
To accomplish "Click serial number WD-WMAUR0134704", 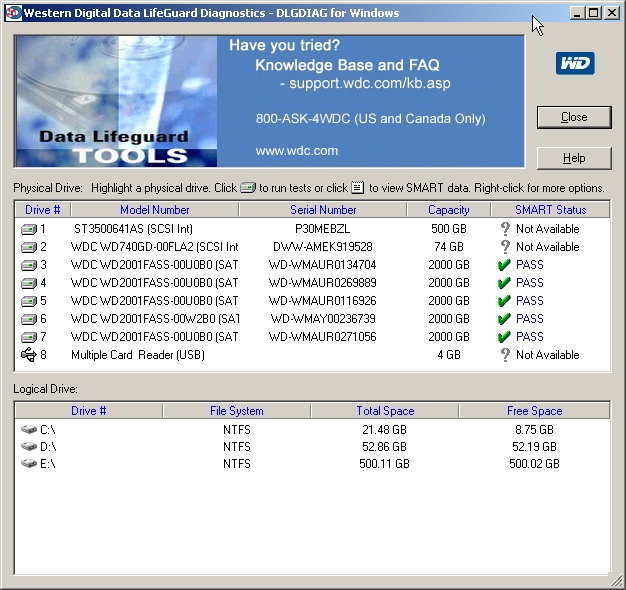I will tap(323, 265).
